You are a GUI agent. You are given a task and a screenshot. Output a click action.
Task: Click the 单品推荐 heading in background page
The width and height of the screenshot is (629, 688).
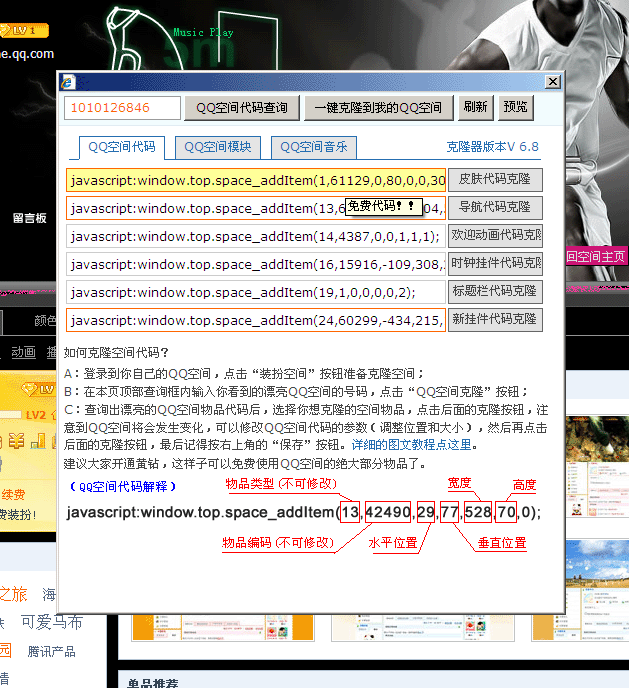click(152, 683)
